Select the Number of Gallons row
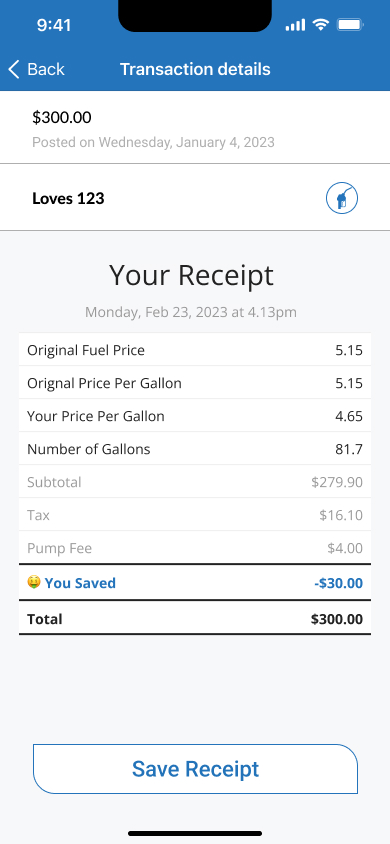The width and height of the screenshot is (390, 844). 195,448
